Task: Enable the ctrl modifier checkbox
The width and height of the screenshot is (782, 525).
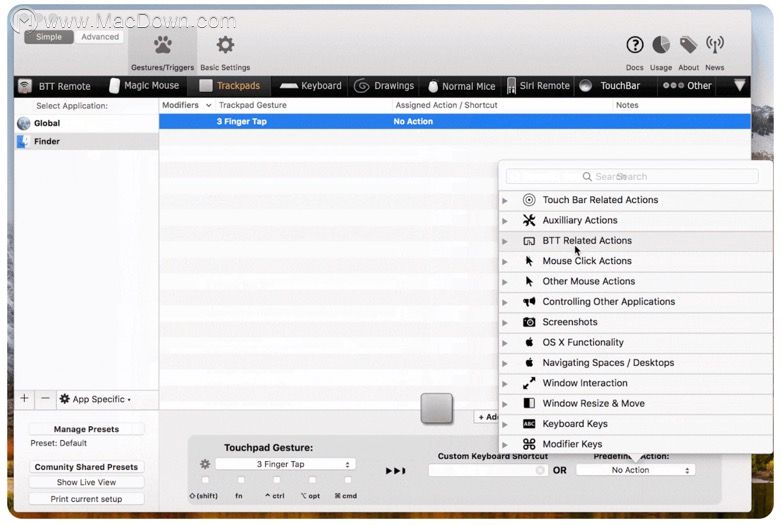Action: coord(276,480)
